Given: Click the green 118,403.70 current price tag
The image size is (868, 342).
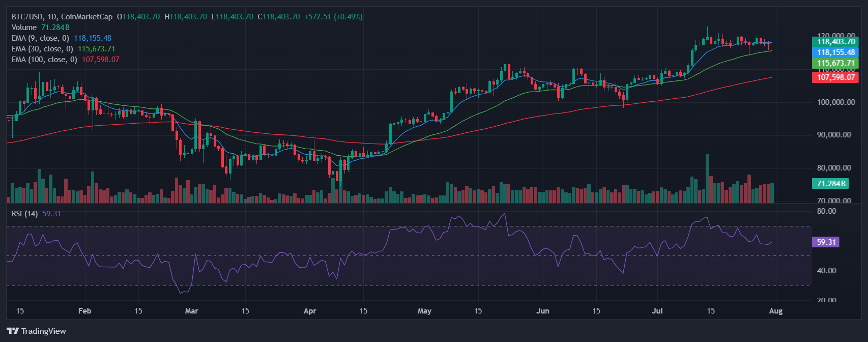Looking at the screenshot, I should [x=835, y=42].
